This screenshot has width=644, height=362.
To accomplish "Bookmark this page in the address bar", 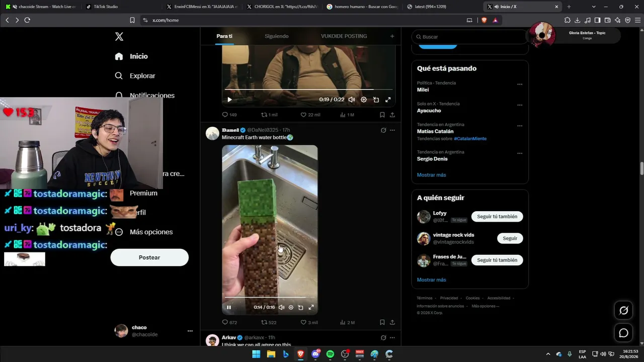I will pyautogui.click(x=132, y=20).
